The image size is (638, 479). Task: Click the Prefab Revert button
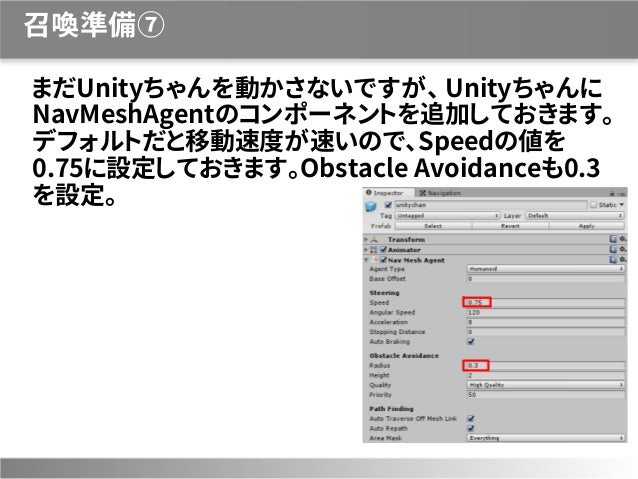(510, 226)
